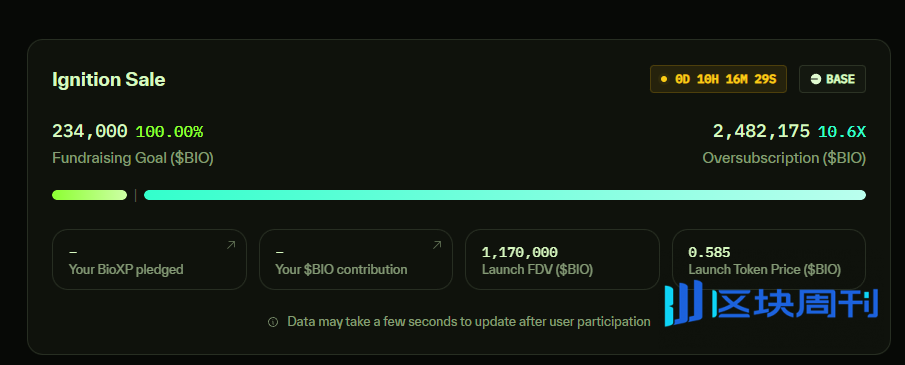This screenshot has width=905, height=365.
Task: Click the 10.6X oversubscription multiplier
Action: point(842,132)
